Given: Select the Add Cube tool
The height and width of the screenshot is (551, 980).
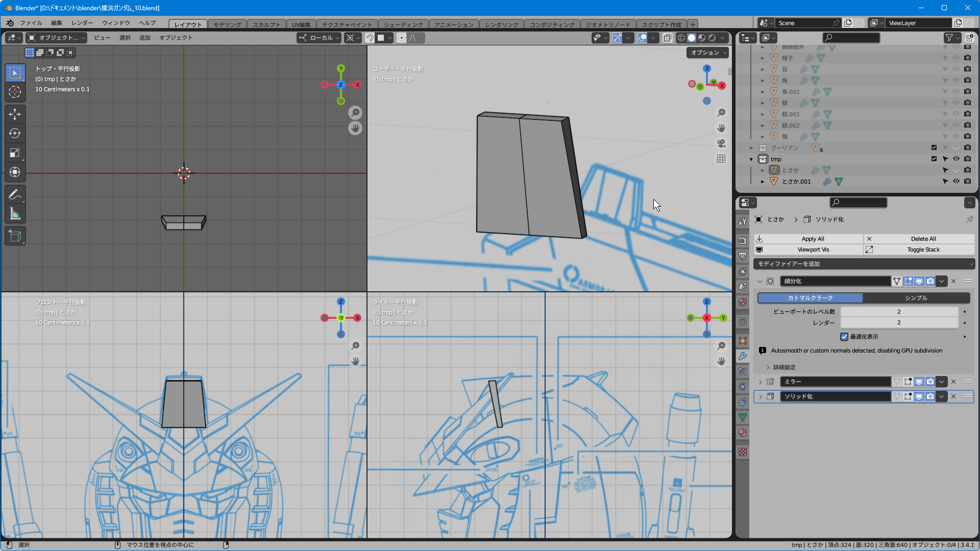Looking at the screenshot, I should pyautogui.click(x=15, y=236).
